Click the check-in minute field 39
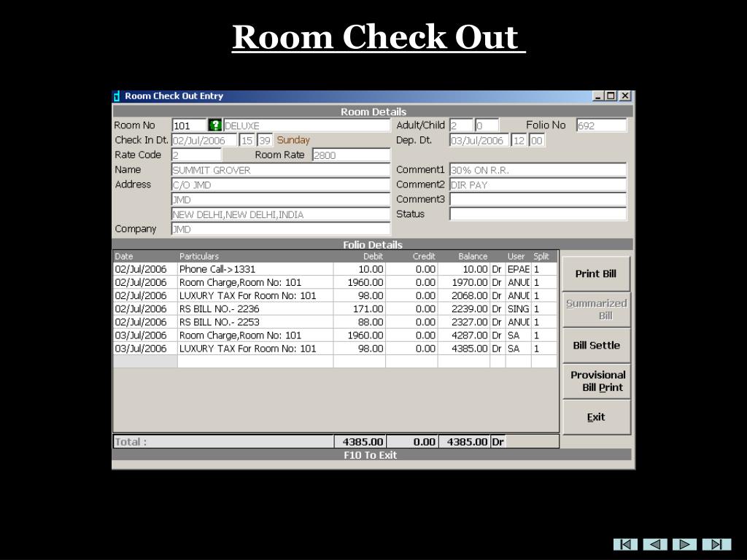The height and width of the screenshot is (560, 747). tap(265, 141)
